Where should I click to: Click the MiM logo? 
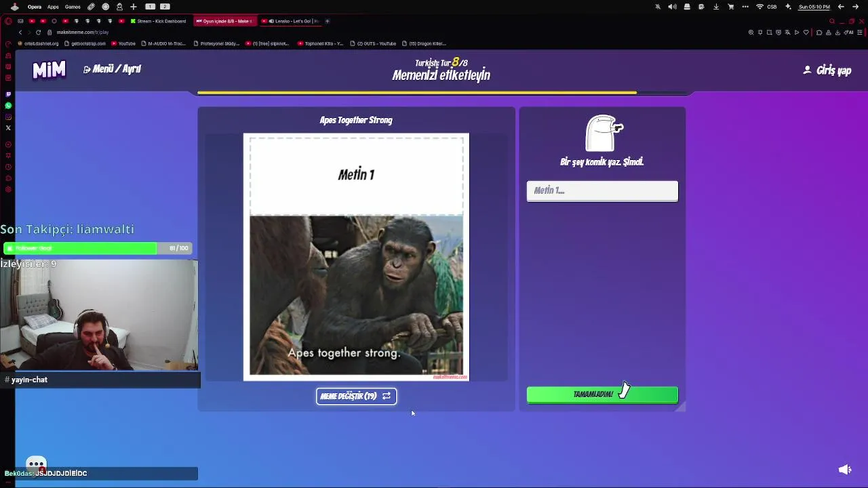(x=50, y=70)
